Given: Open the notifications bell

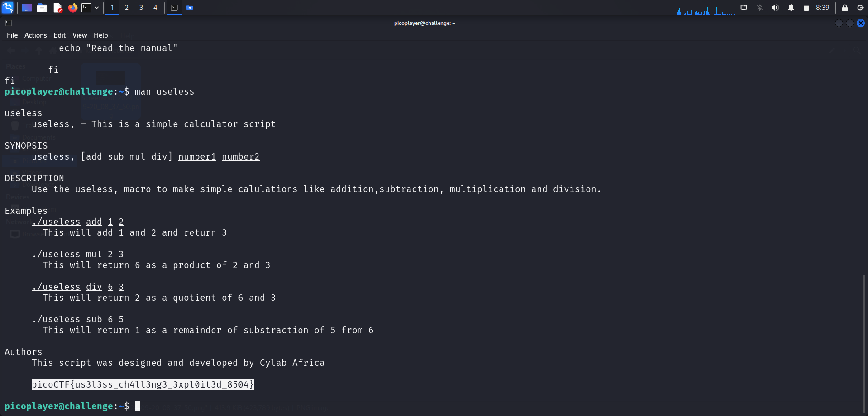Looking at the screenshot, I should coord(791,8).
